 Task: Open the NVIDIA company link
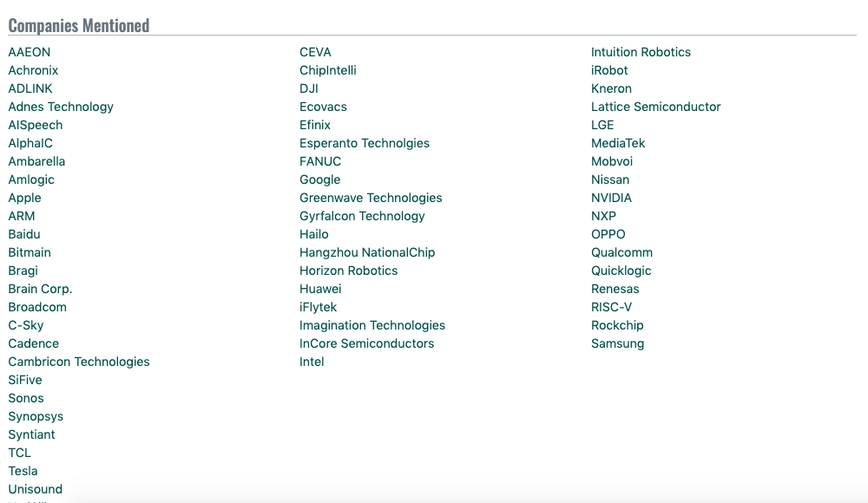(x=611, y=198)
